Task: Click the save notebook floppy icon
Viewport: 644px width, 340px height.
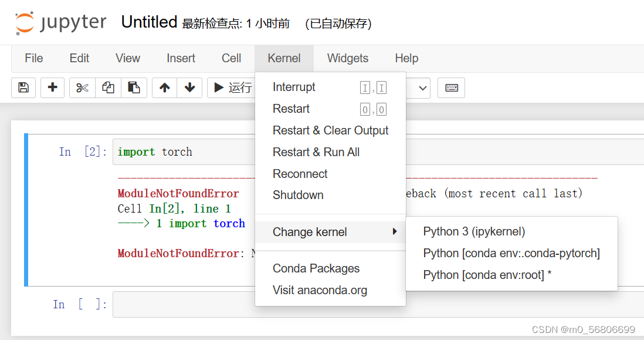Action: pyautogui.click(x=23, y=87)
